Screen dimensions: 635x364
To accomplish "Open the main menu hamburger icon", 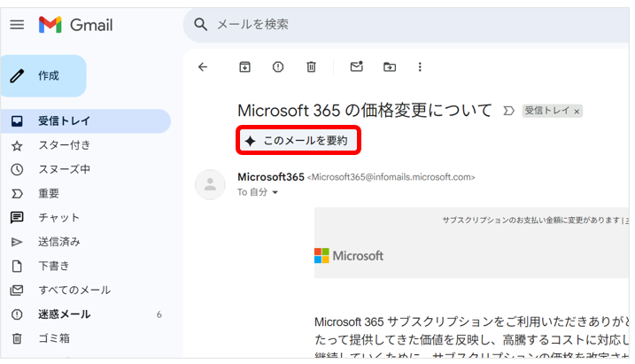I will 17,25.
